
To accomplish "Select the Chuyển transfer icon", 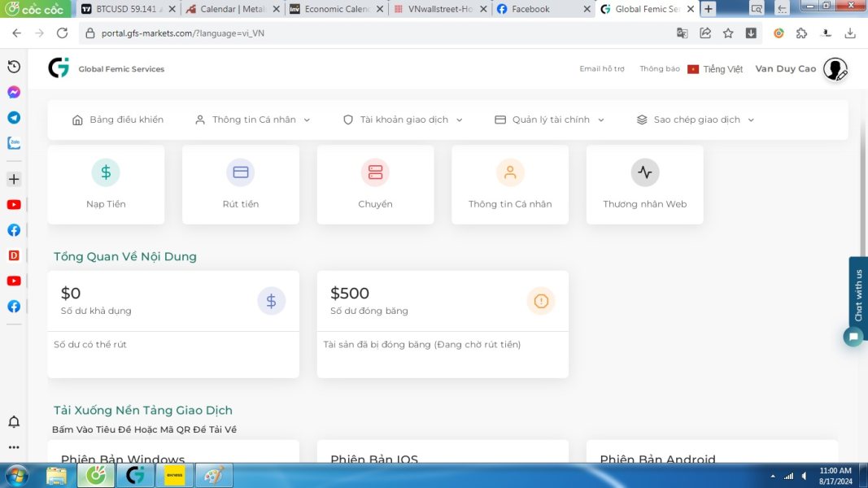I will (375, 172).
